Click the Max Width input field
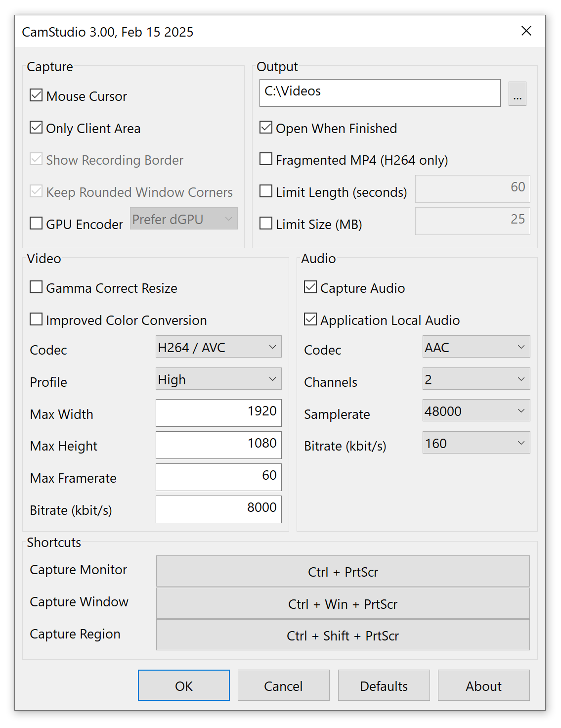This screenshot has height=728, width=561. [x=218, y=413]
